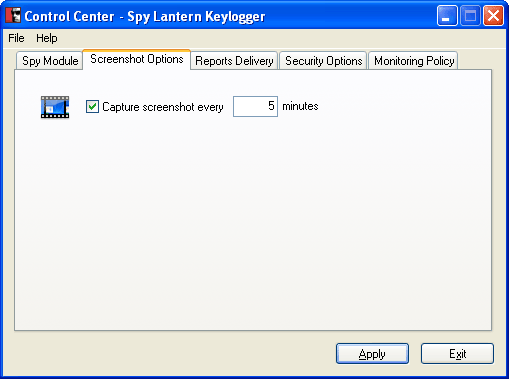Minimize the Control Center window
The image size is (509, 379).
447,16
